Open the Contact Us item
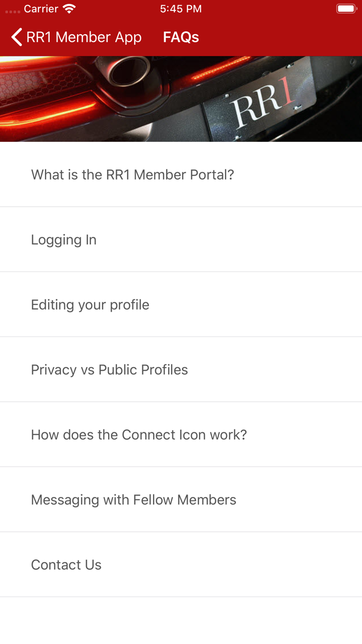 point(66,564)
